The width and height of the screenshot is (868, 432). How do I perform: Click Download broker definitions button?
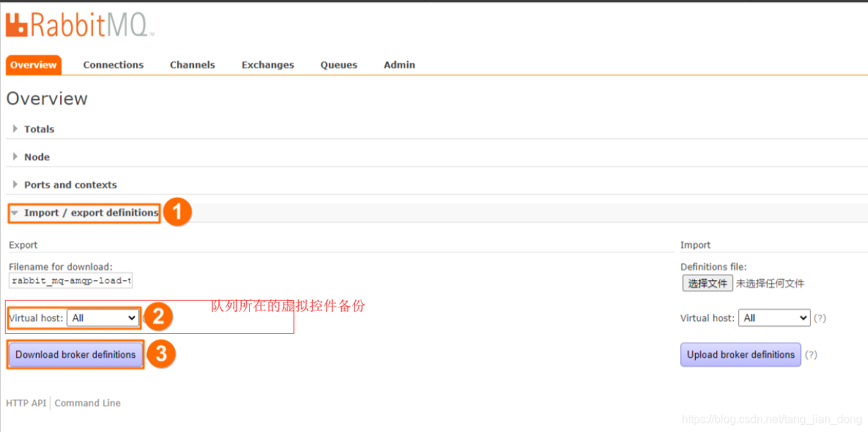[76, 354]
